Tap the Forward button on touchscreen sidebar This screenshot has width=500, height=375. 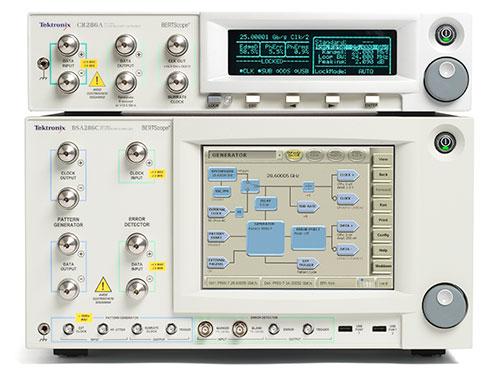click(383, 190)
